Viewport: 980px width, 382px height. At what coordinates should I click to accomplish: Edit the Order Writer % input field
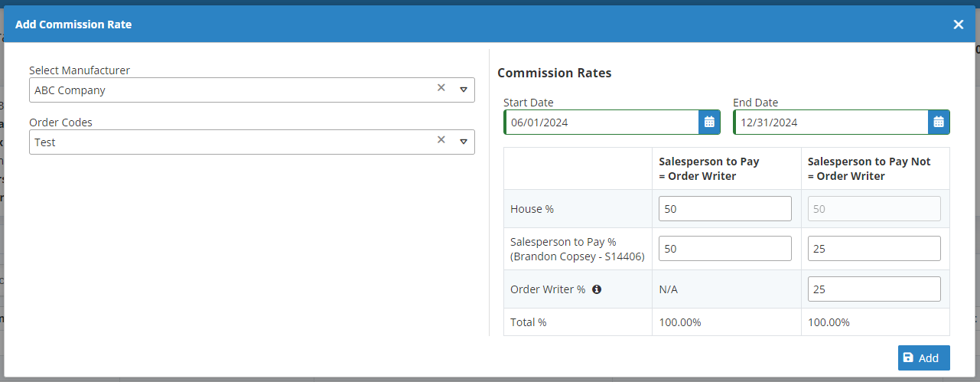point(874,289)
